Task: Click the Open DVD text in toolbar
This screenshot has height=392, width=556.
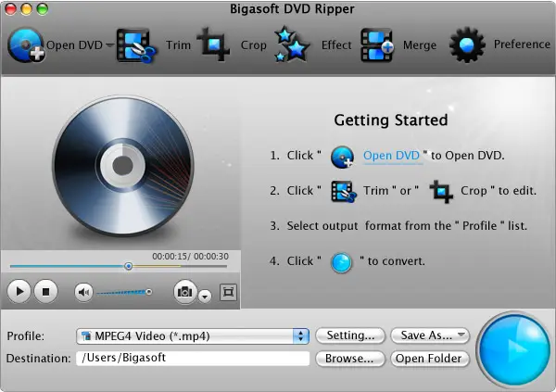Action: pos(74,45)
